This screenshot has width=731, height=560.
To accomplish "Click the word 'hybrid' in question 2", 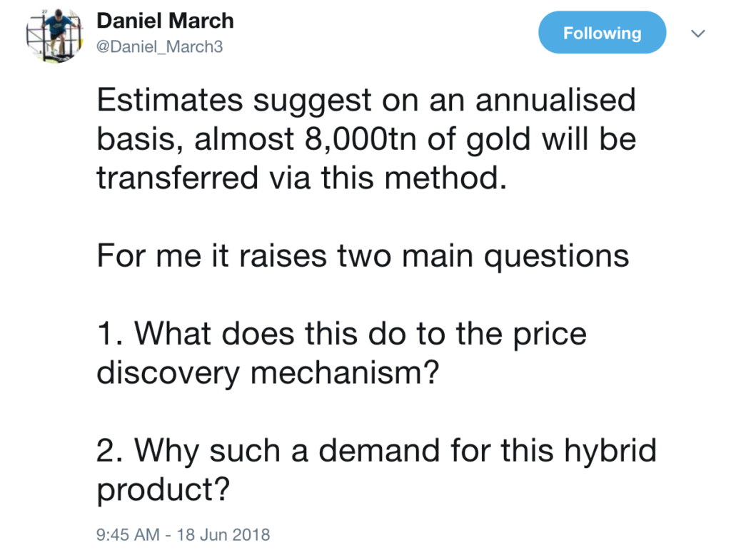I will [x=610, y=452].
